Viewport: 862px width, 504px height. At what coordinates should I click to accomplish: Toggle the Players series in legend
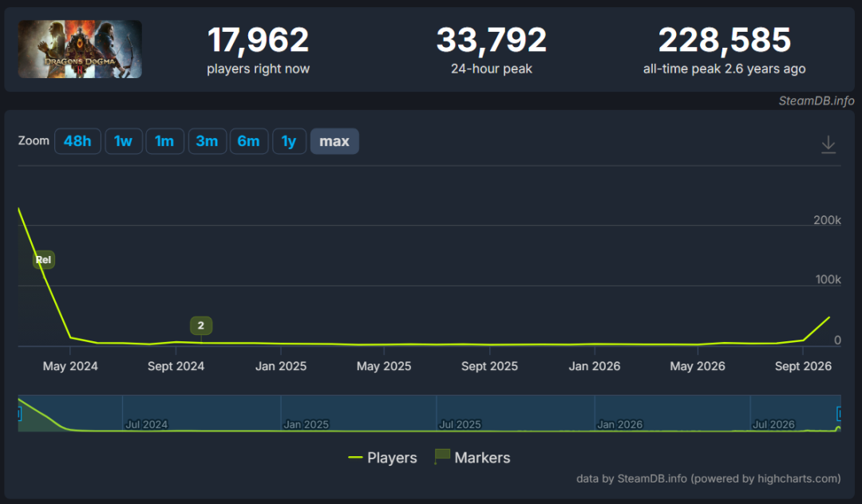tap(382, 457)
